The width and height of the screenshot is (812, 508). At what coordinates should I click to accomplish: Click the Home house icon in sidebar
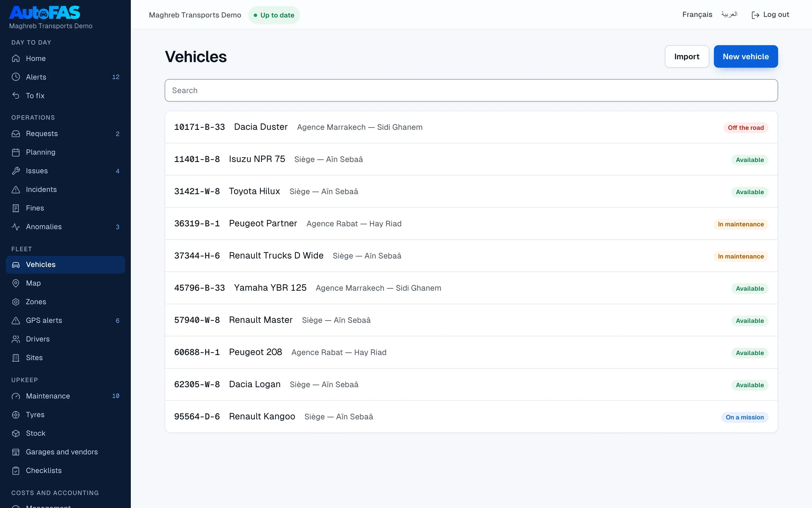[16, 58]
